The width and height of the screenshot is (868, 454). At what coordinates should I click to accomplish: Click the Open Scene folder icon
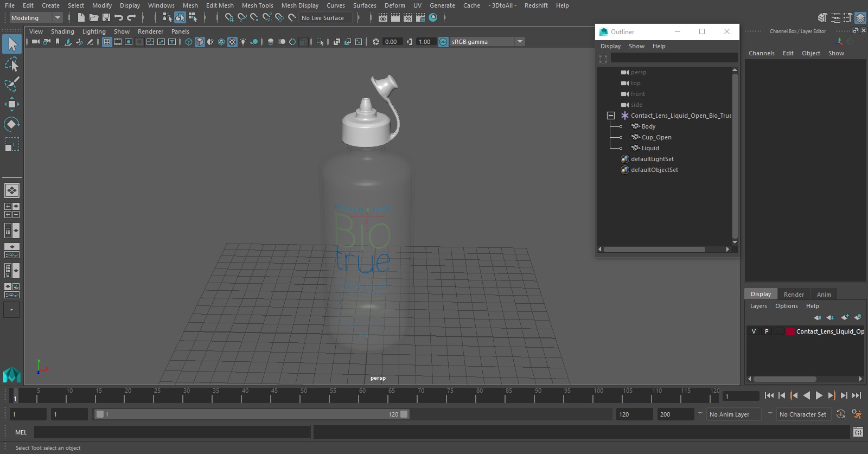[x=93, y=18]
